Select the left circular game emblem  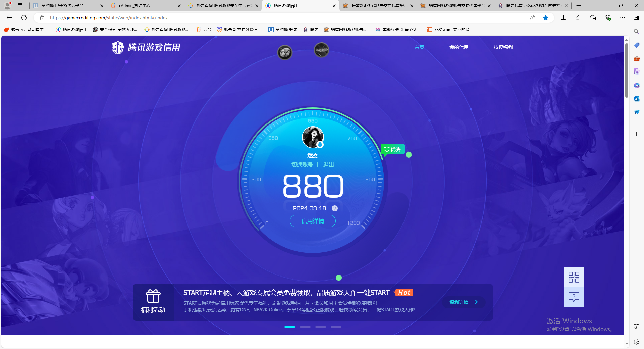point(285,52)
